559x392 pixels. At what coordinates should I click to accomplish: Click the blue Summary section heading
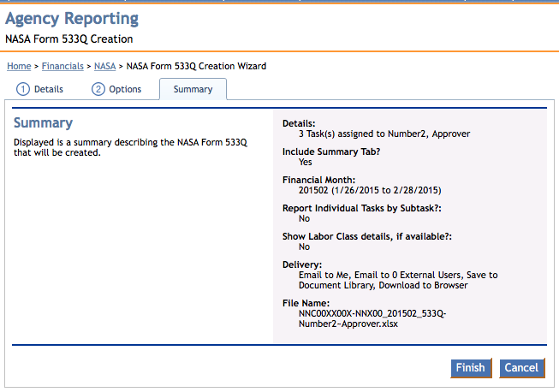44,123
